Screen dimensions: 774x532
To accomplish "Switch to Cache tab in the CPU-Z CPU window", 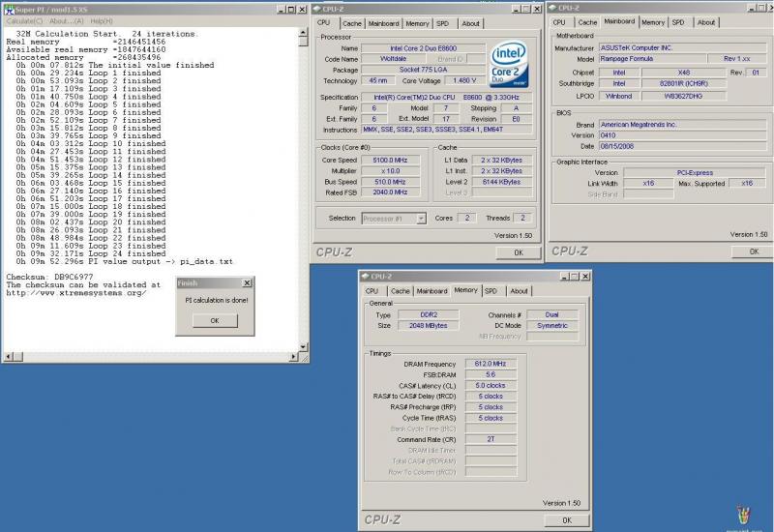I will [x=352, y=23].
